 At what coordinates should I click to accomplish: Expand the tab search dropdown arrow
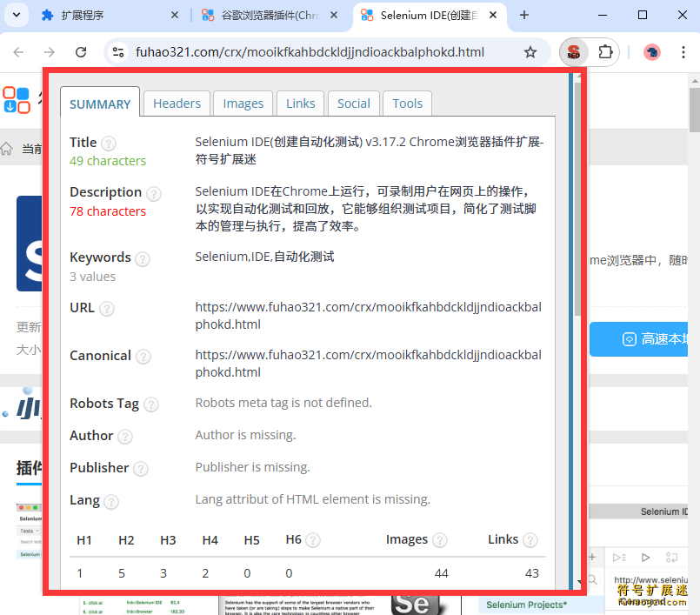point(19,15)
